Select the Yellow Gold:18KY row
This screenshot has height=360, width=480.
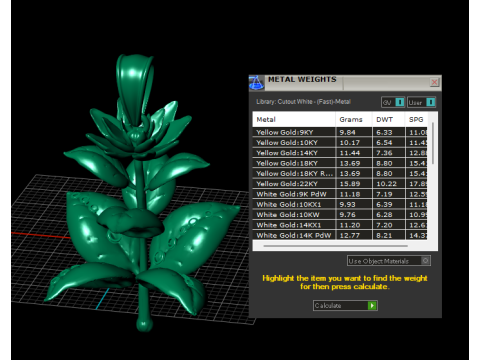(340, 163)
